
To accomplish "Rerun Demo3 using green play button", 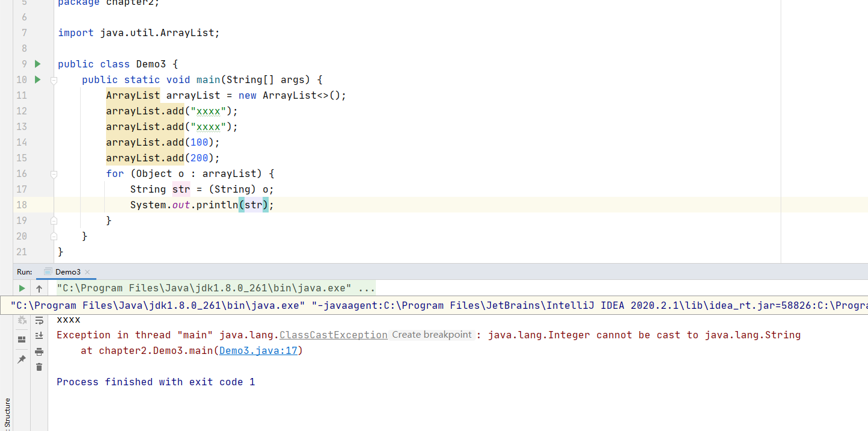I will 22,288.
